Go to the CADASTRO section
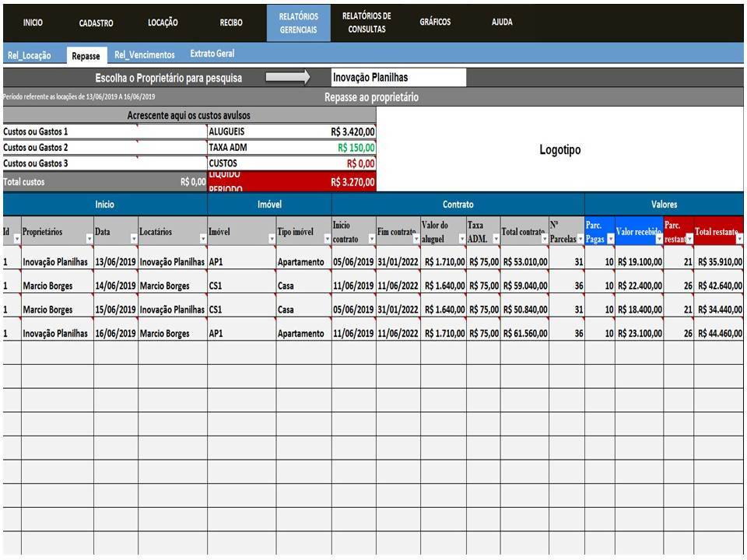 click(x=96, y=23)
